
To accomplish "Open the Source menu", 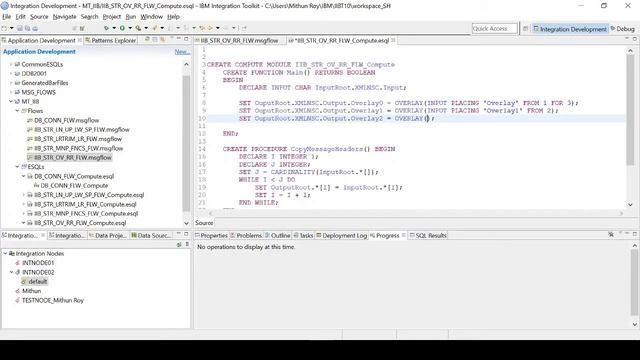I will click(x=39, y=17).
